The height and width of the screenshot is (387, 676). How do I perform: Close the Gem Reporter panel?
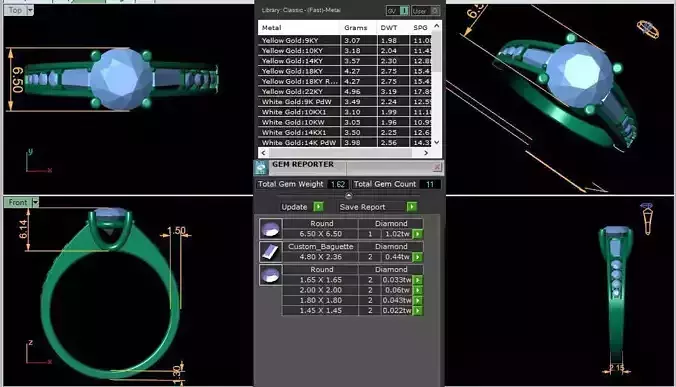[437, 167]
